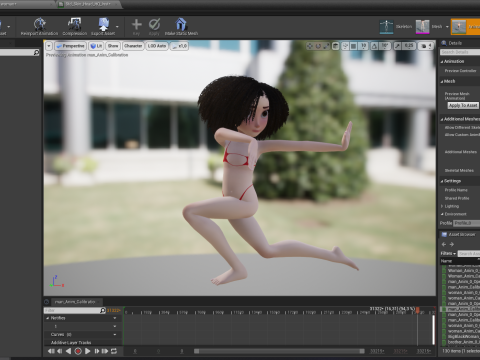This screenshot has width=480, height=360.
Task: Play the animation forward
Action: coord(87,351)
